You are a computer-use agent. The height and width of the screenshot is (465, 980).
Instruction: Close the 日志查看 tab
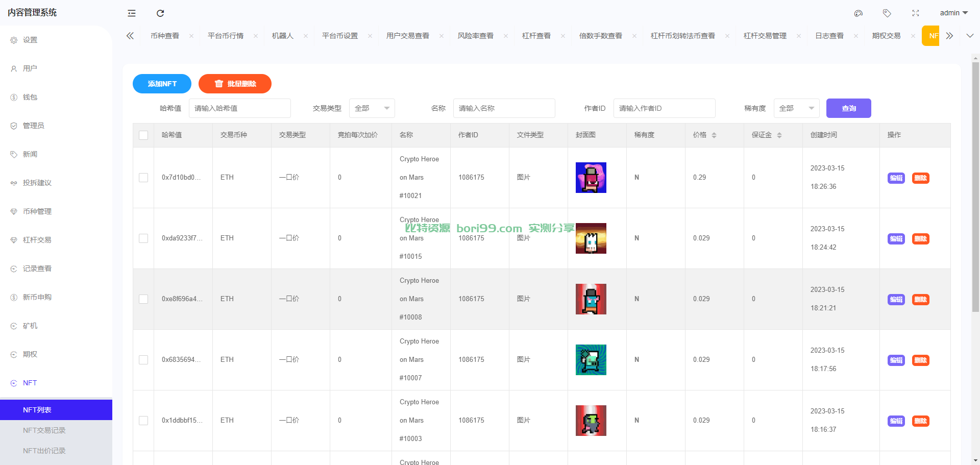point(856,36)
